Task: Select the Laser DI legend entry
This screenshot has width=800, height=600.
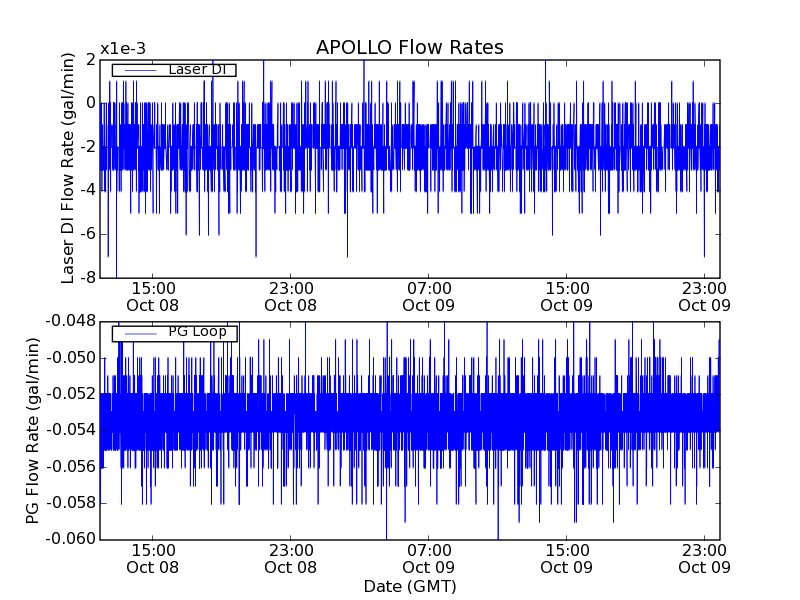Action: tap(174, 70)
